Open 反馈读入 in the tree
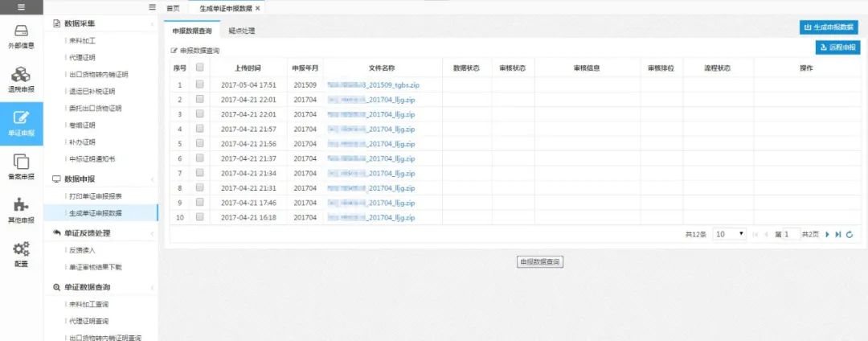 [x=83, y=250]
